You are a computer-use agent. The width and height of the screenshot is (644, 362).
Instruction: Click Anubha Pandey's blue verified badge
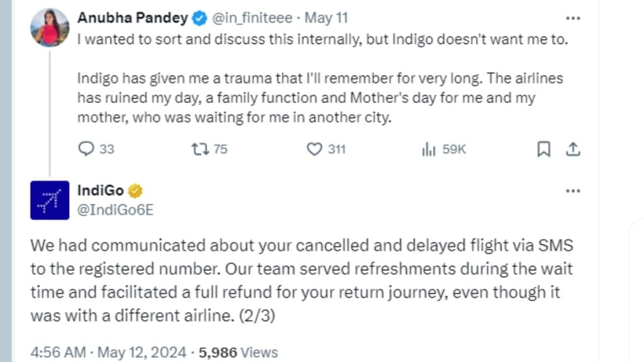(x=199, y=18)
